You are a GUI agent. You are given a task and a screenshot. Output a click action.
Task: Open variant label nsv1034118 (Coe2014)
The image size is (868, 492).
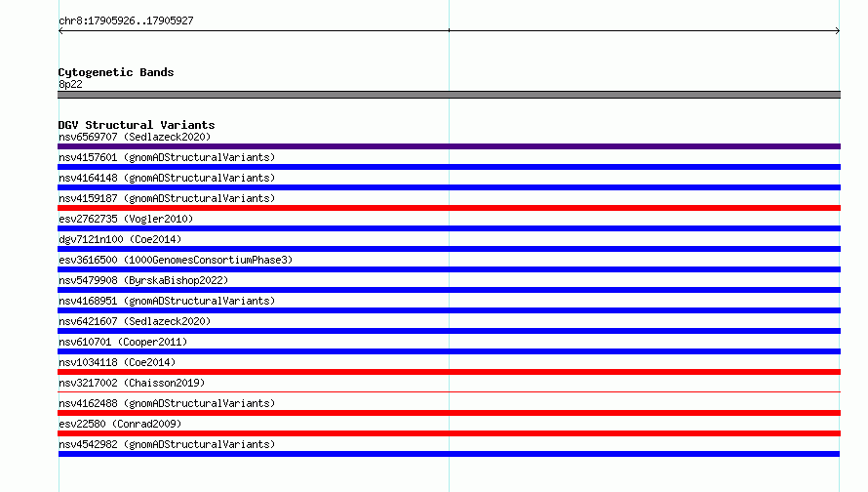(117, 362)
